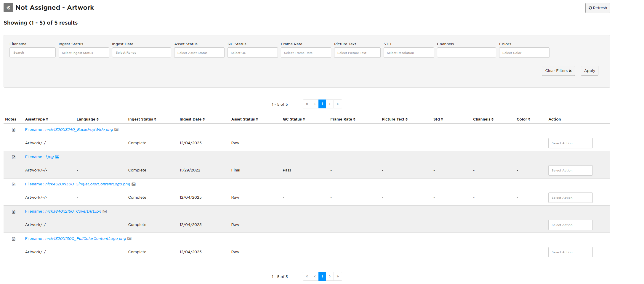Image resolution: width=644 pixels, height=284 pixels.
Task: Open the Ingest Date range picker
Action: point(142,53)
